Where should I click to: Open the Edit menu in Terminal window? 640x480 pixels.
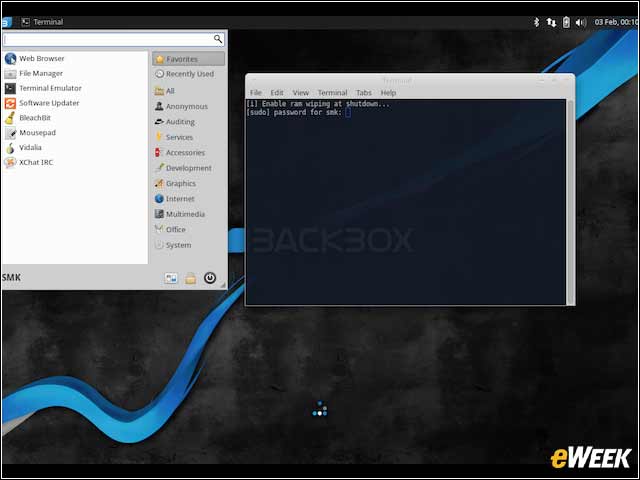pyautogui.click(x=277, y=93)
